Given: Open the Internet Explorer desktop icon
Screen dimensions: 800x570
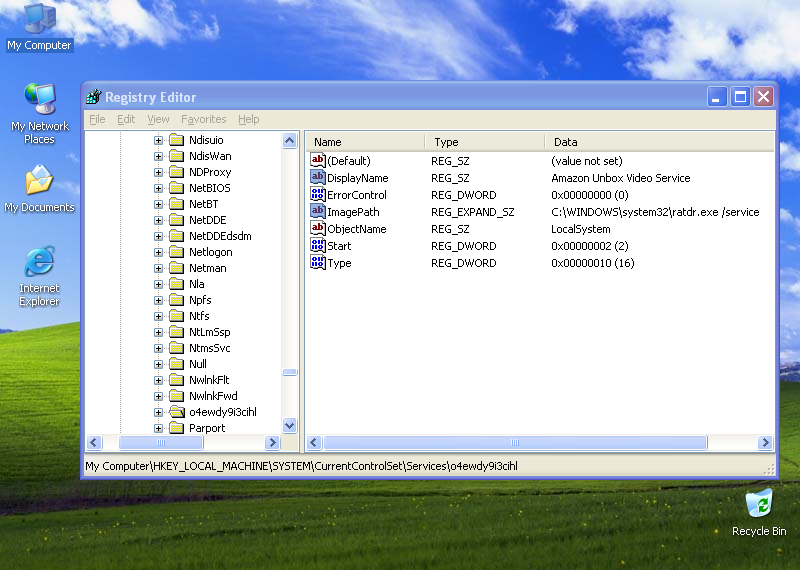Looking at the screenshot, I should (x=39, y=263).
